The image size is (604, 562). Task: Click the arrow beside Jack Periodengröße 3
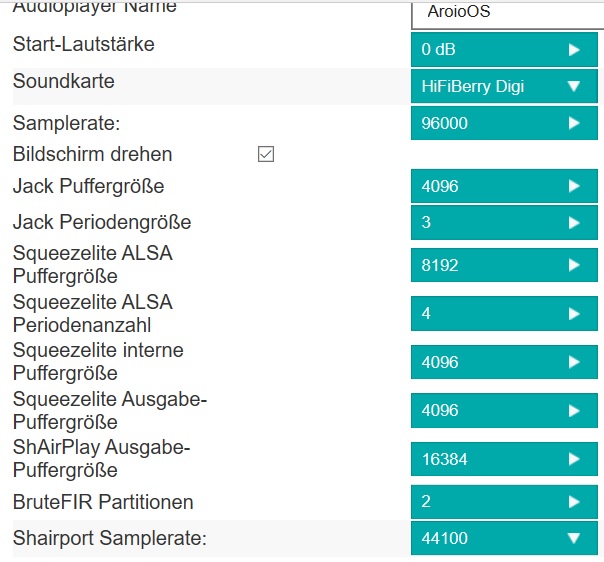tap(574, 222)
